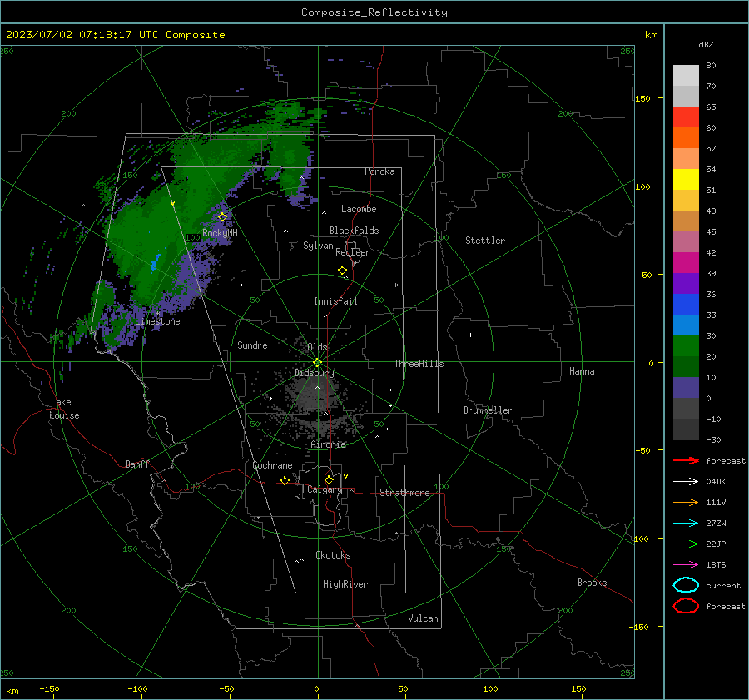Click the Brooks label
Viewport: 749px width, 700px height.
[x=592, y=583]
